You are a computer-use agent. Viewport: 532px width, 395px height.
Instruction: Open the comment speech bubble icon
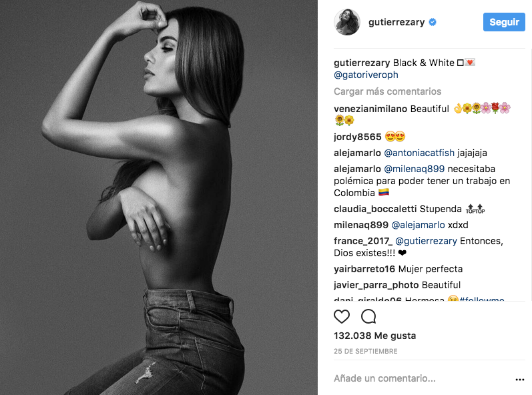(x=368, y=317)
